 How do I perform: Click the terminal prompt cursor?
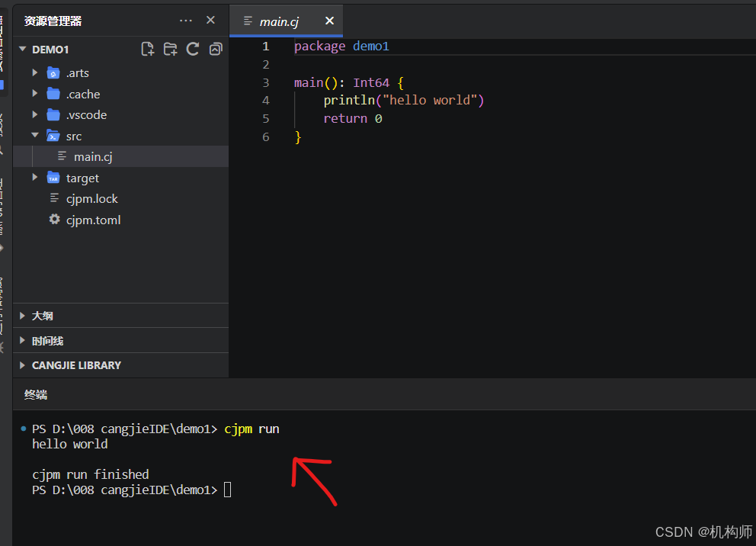[x=228, y=490]
